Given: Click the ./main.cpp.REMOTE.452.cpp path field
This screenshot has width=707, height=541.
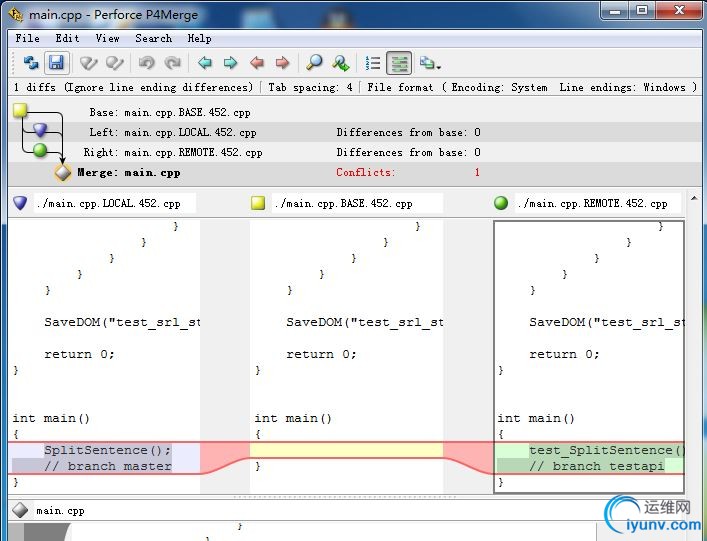Looking at the screenshot, I should (x=597, y=203).
